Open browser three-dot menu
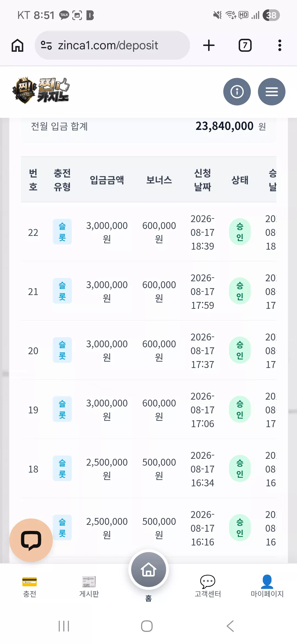Image resolution: width=297 pixels, height=644 pixels. point(280,45)
